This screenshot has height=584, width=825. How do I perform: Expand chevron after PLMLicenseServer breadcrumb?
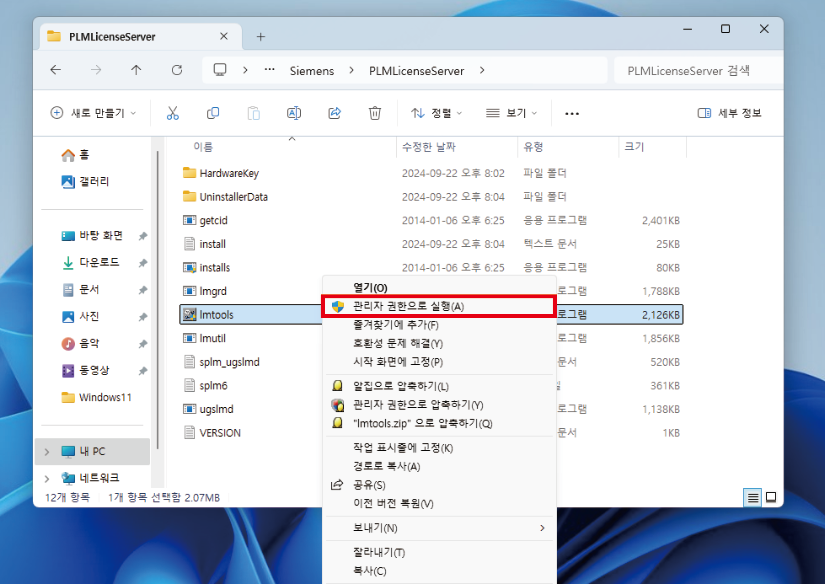tap(482, 70)
